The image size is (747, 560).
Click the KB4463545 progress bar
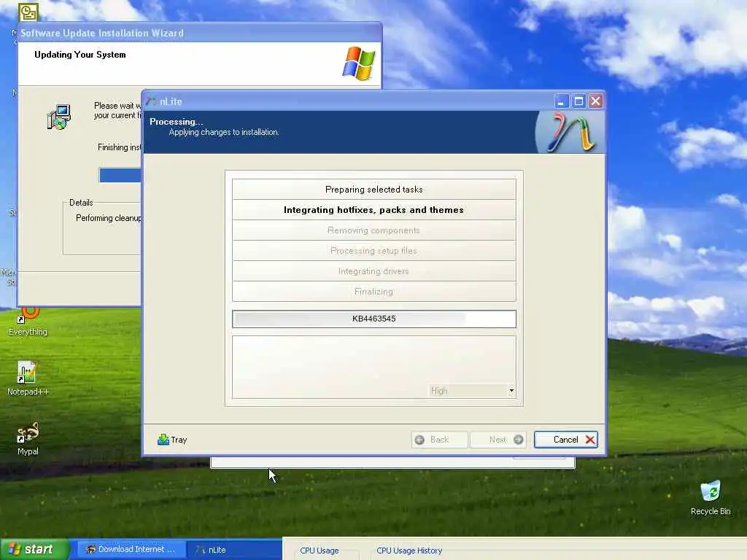point(374,319)
